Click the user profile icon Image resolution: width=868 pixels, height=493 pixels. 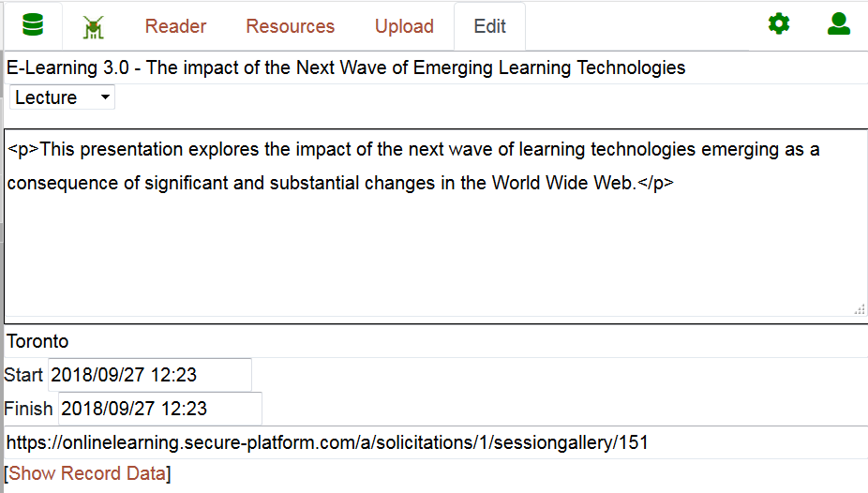(839, 23)
